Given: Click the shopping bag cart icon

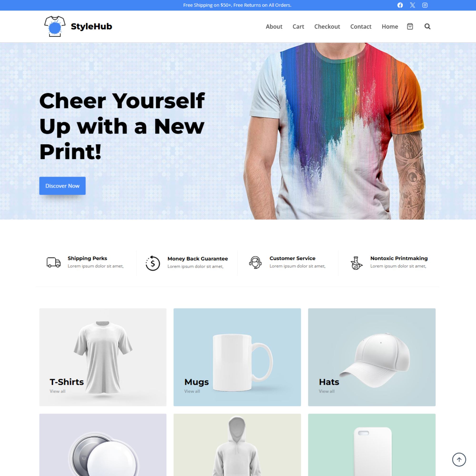Looking at the screenshot, I should click(x=410, y=26).
